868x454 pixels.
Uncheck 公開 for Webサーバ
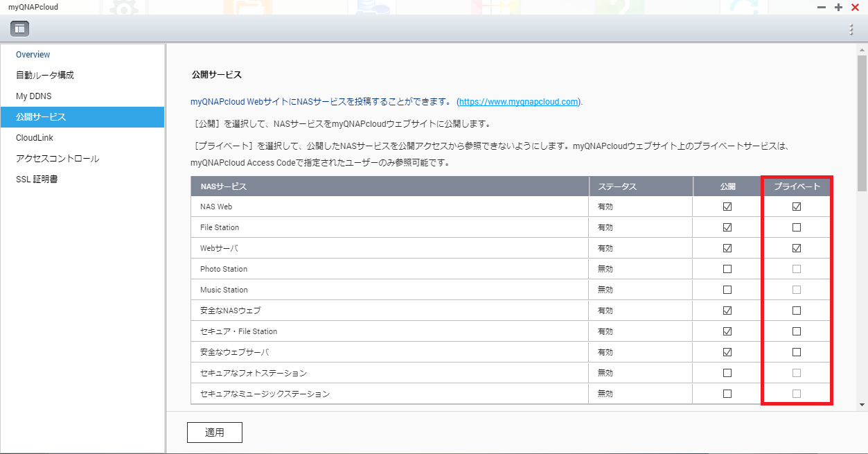coord(727,248)
